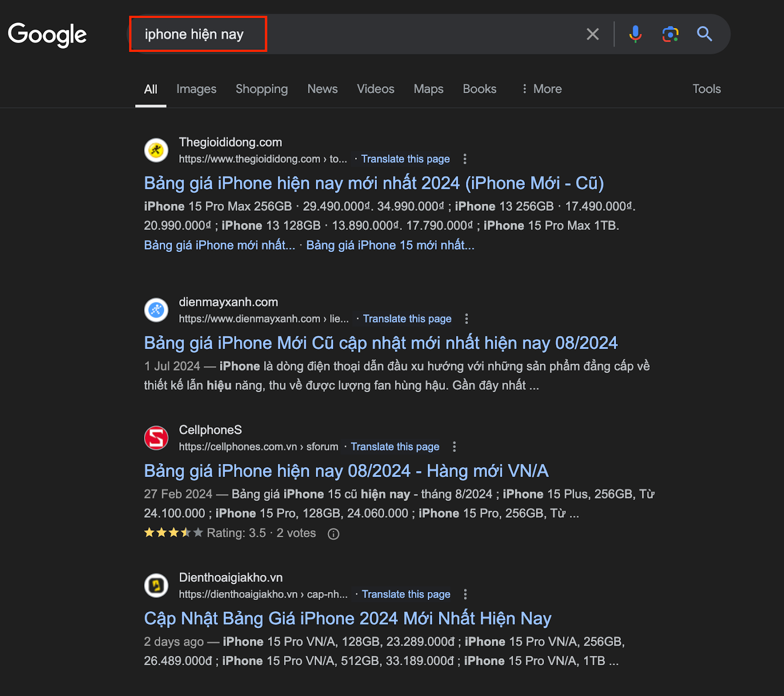This screenshot has height=696, width=784.
Task: Click the 'Dienthoaigiakho.vn' site name
Action: point(231,577)
